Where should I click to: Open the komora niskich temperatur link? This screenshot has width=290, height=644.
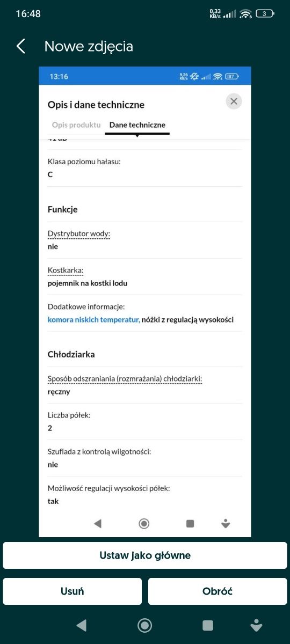coord(93,319)
